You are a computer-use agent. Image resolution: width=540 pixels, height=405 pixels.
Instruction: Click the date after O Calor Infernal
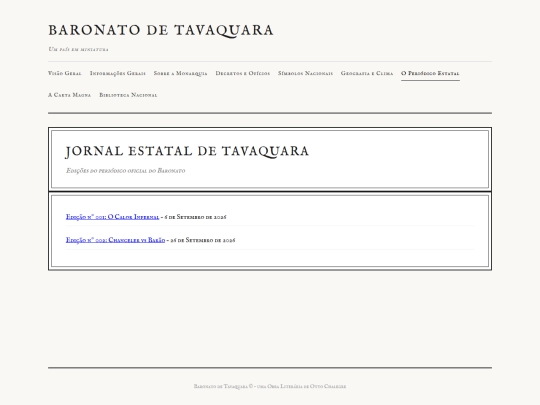pos(195,217)
